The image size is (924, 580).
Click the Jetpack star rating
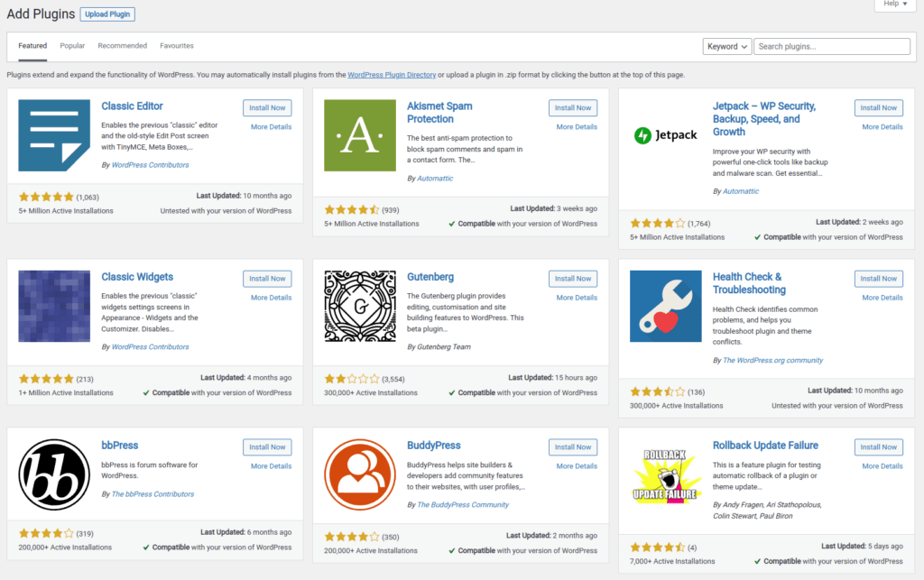pos(658,223)
